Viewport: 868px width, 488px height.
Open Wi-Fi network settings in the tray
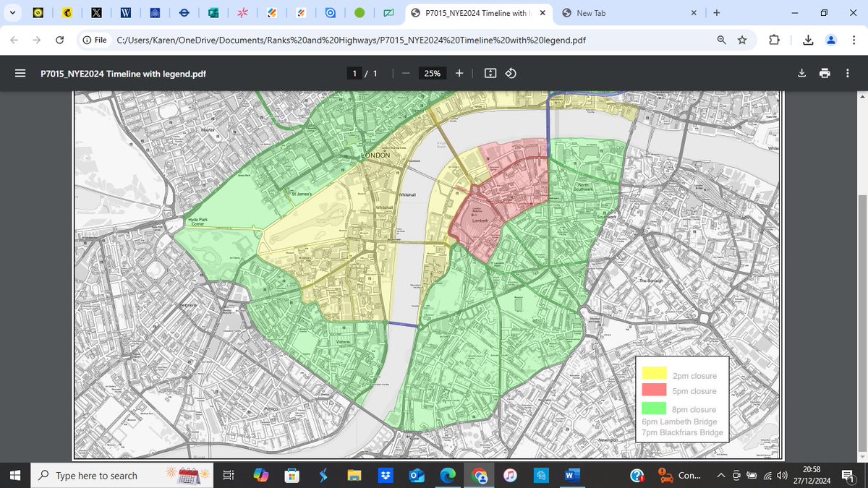coord(768,475)
